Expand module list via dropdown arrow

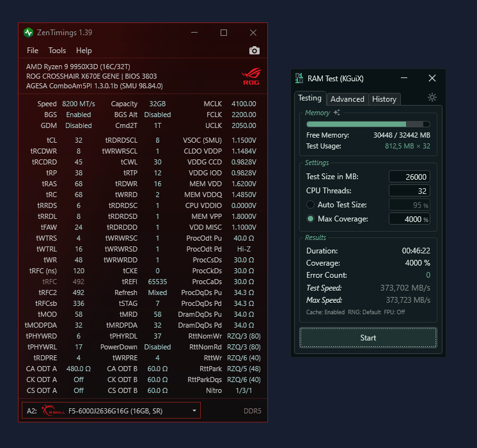coord(194,410)
